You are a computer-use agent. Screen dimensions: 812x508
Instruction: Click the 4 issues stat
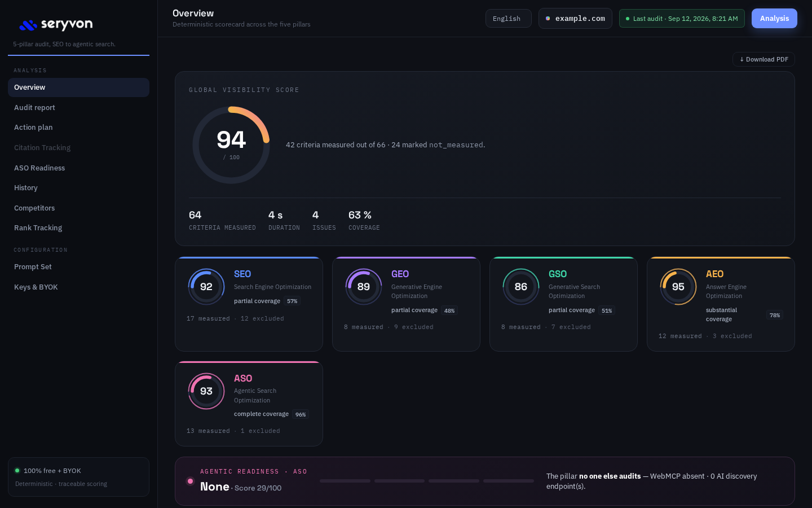tap(324, 220)
